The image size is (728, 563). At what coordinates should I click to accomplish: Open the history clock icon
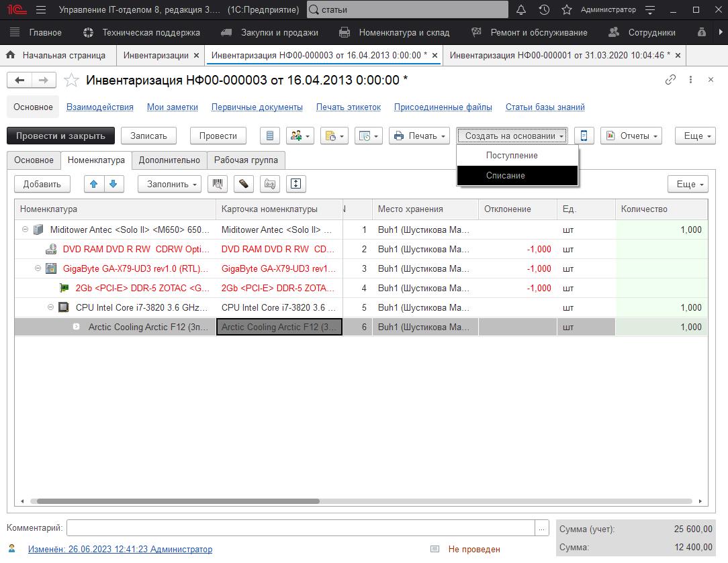[544, 10]
